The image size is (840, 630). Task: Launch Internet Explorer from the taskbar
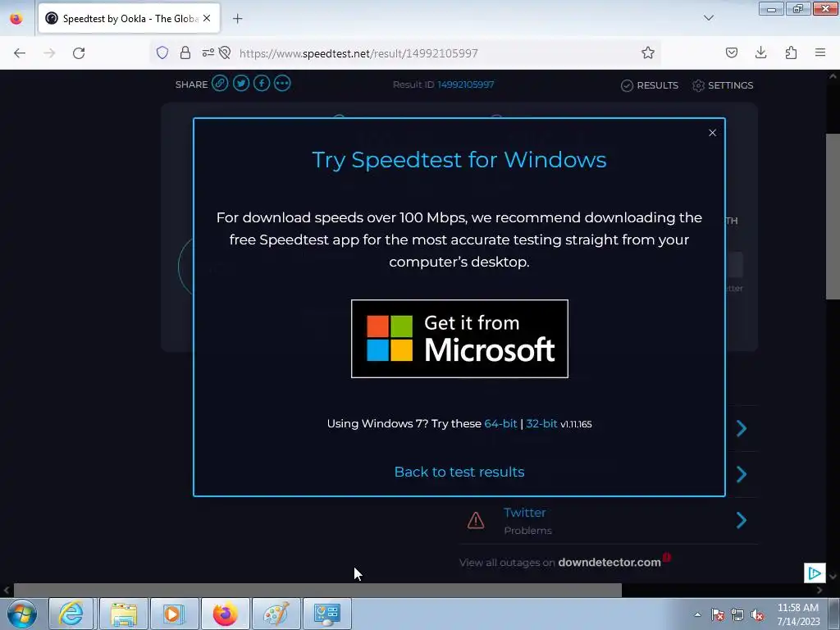point(71,614)
